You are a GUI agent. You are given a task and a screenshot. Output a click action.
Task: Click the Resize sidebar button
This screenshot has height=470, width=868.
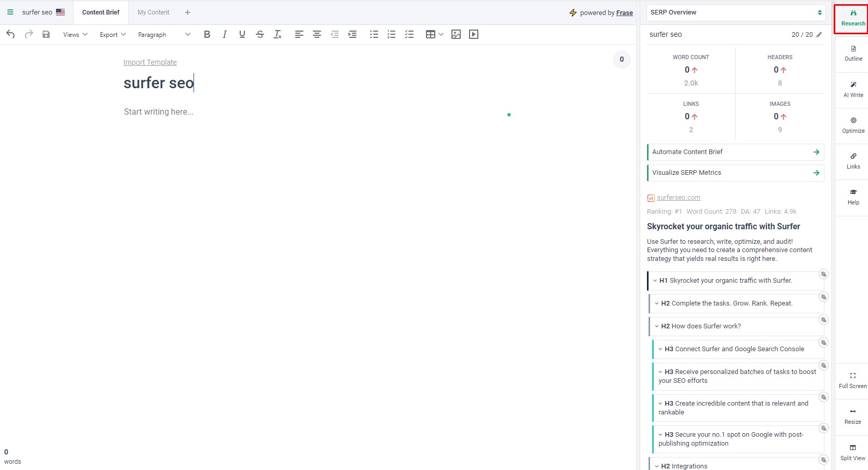pyautogui.click(x=853, y=417)
